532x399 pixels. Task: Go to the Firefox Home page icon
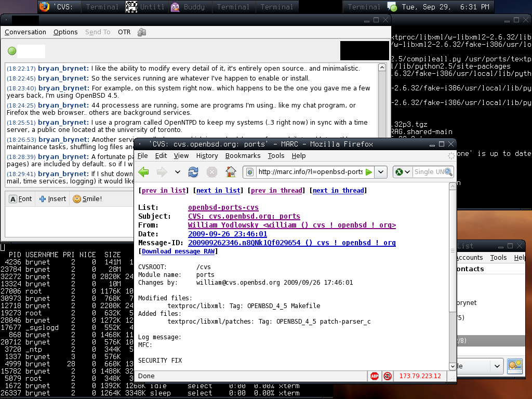231,172
